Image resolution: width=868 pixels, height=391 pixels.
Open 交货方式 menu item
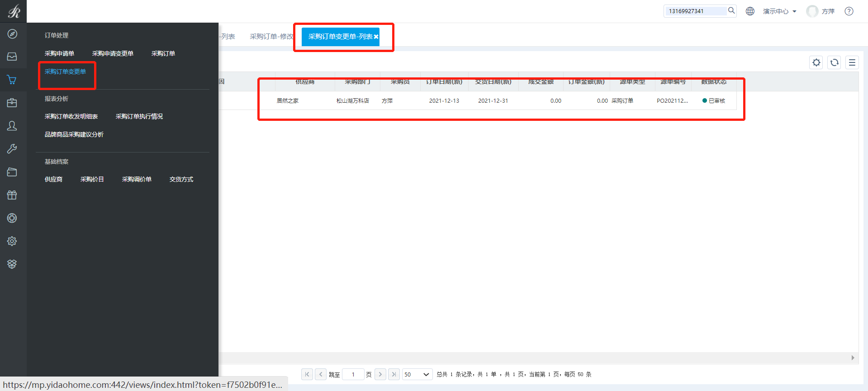point(181,179)
